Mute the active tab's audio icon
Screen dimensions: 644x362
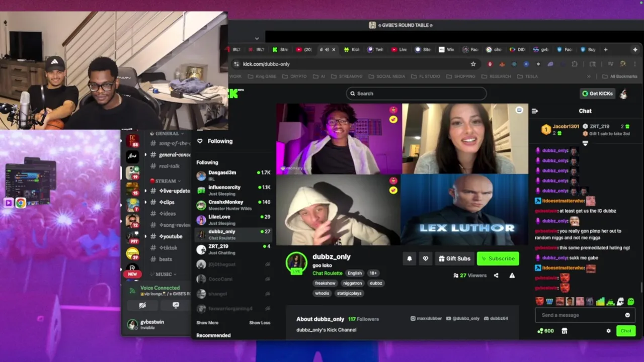tap(327, 50)
